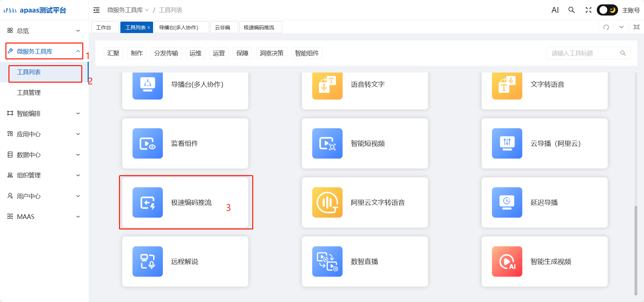Collapse the sidebar with the hamburger icon

point(96,10)
